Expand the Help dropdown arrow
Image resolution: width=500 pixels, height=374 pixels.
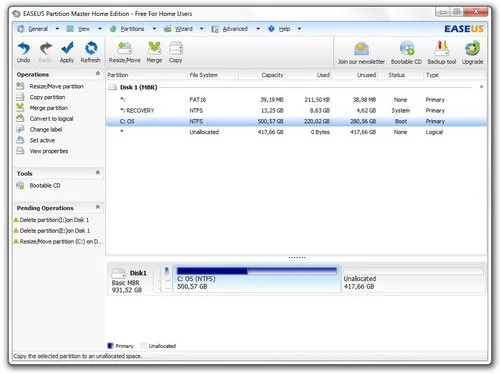[x=299, y=29]
